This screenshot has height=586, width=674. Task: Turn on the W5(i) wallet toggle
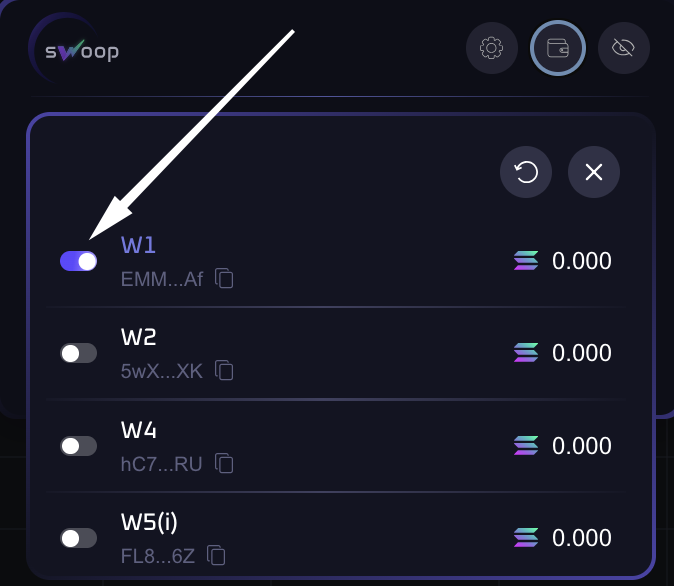click(79, 538)
